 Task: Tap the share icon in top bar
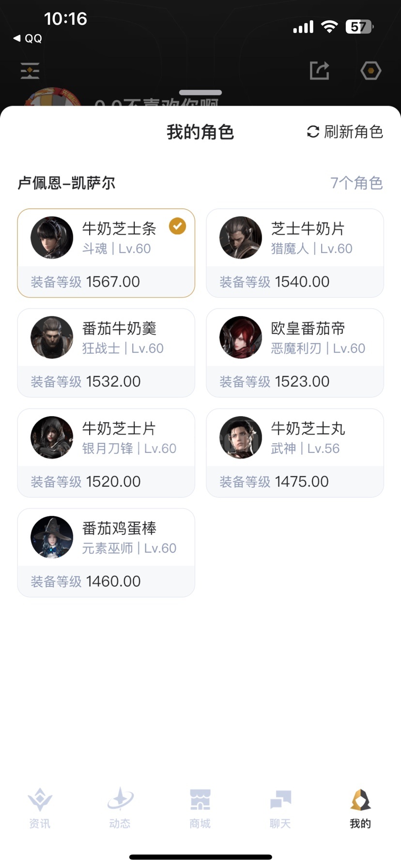point(320,71)
